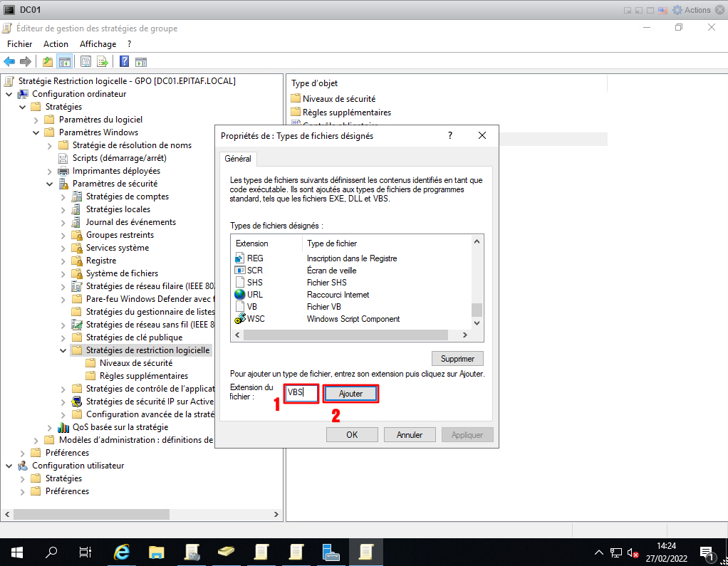Select Règles supplémentaires in the tree

143,376
